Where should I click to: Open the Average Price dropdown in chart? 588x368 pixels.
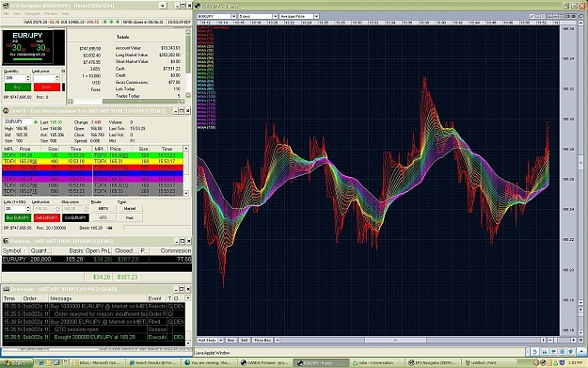click(316, 17)
